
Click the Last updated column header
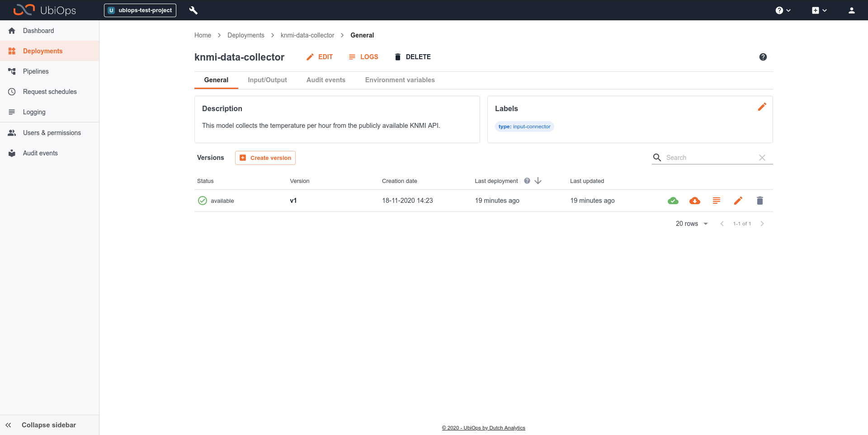click(587, 181)
